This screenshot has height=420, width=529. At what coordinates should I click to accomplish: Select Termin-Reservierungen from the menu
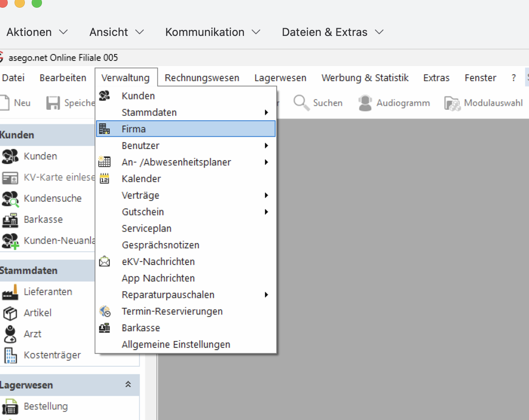[172, 311]
